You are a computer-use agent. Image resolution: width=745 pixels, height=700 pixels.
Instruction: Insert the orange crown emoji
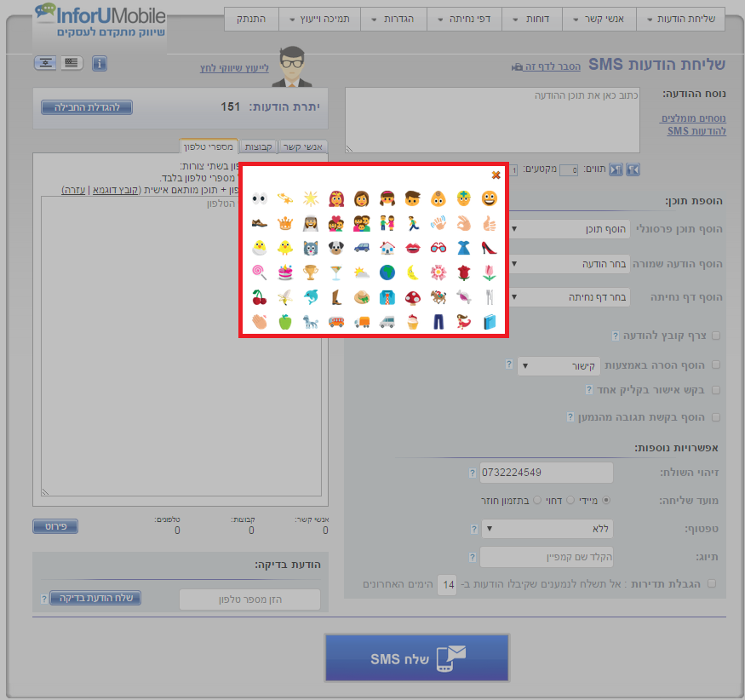click(285, 223)
